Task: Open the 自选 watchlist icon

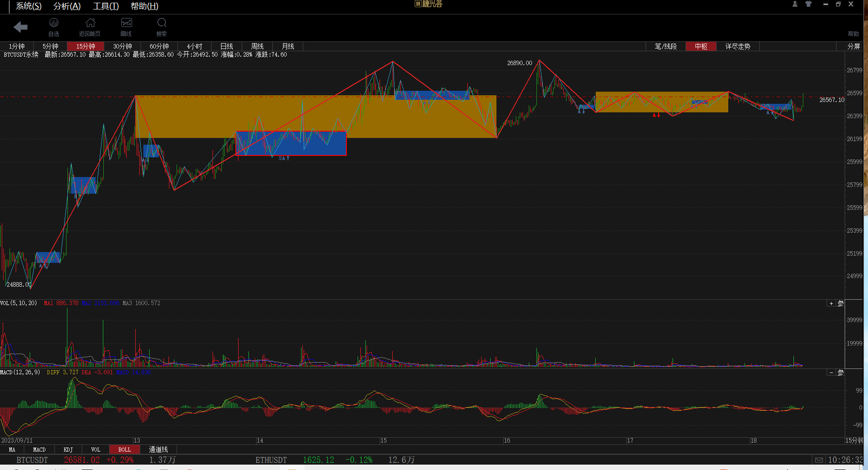Action: tap(54, 27)
